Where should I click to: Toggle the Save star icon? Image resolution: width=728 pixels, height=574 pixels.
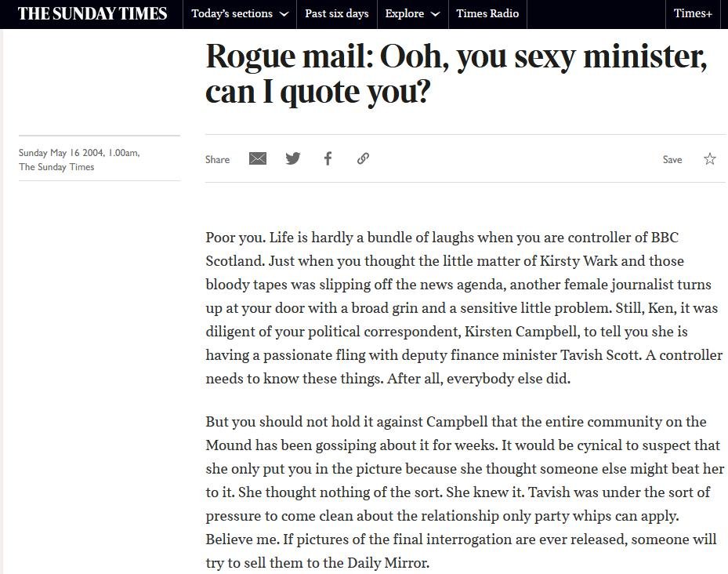click(x=710, y=159)
